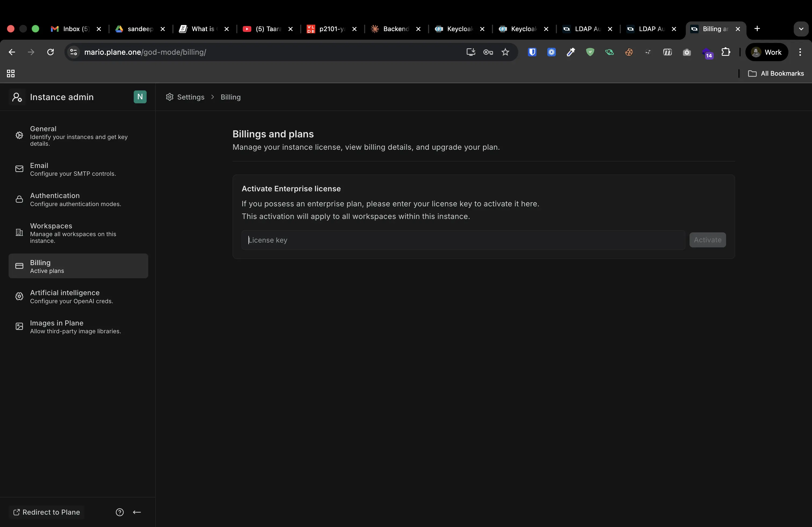Open the Bitwarden extension
The width and height of the screenshot is (812, 527).
pos(532,52)
